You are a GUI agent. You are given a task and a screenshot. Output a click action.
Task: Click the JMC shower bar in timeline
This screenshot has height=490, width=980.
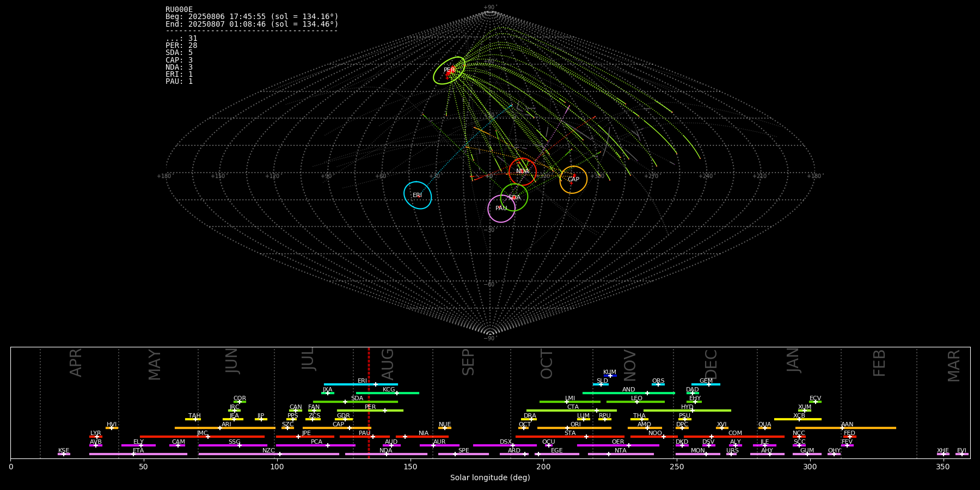pyautogui.click(x=203, y=437)
